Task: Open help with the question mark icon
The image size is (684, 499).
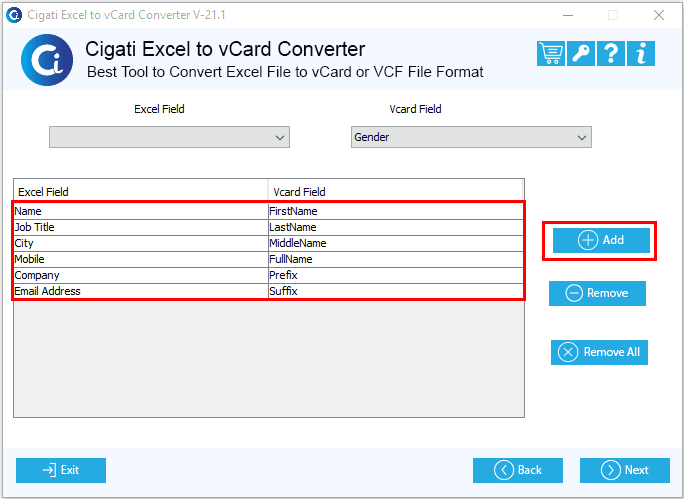Action: [611, 54]
